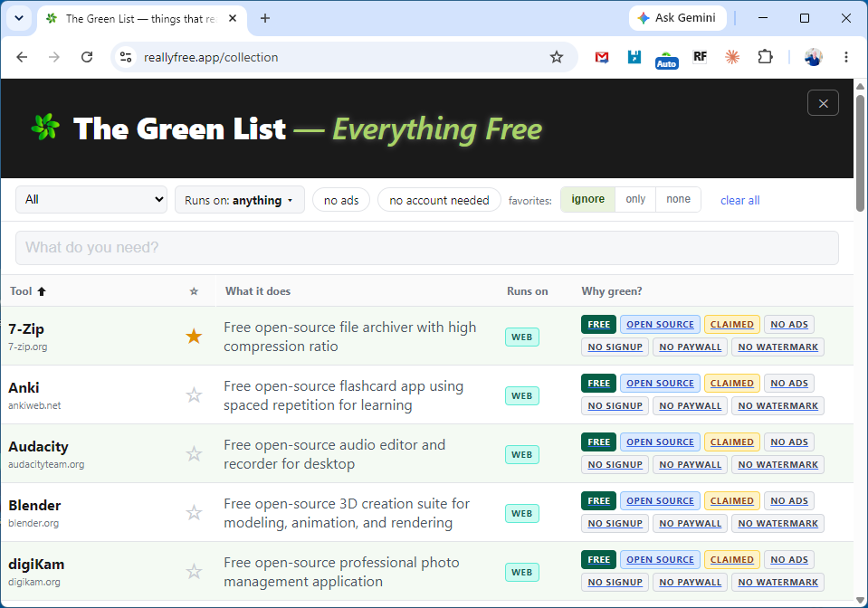Click NO ADS tag in the Blender row
868x608 pixels.
[789, 500]
